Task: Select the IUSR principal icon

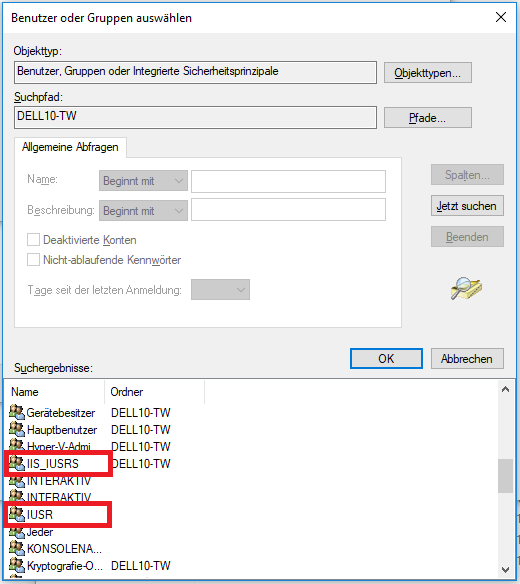Action: [17, 514]
